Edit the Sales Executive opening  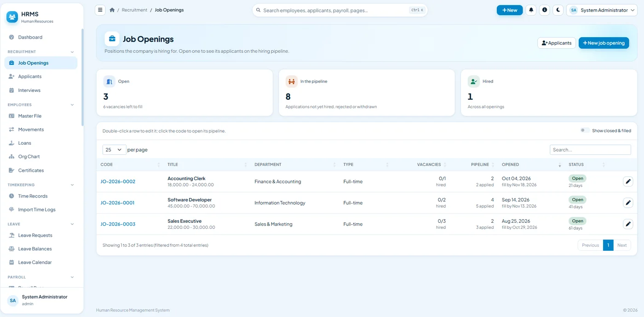(x=628, y=224)
